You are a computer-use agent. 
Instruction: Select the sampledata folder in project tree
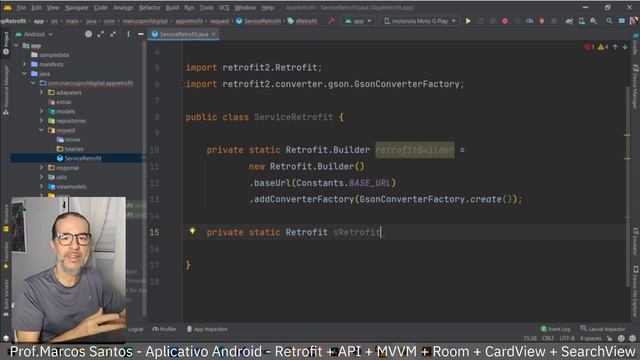50,55
